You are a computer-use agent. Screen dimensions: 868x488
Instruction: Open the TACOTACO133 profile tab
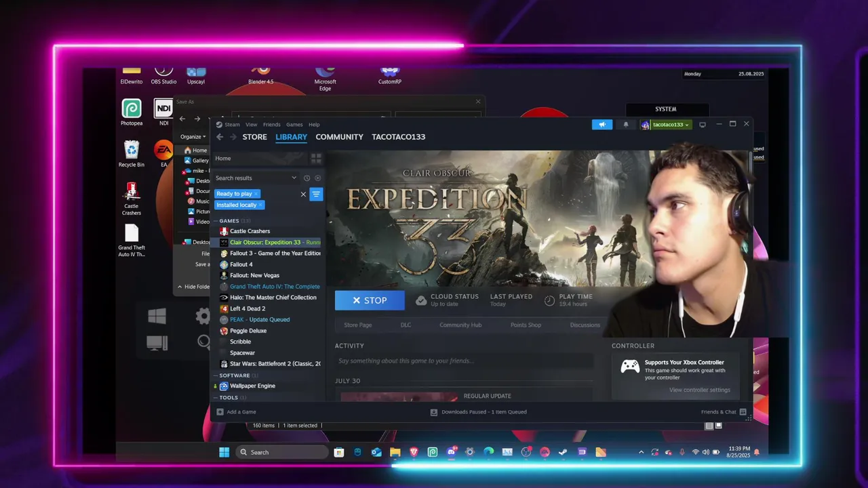pyautogui.click(x=398, y=137)
